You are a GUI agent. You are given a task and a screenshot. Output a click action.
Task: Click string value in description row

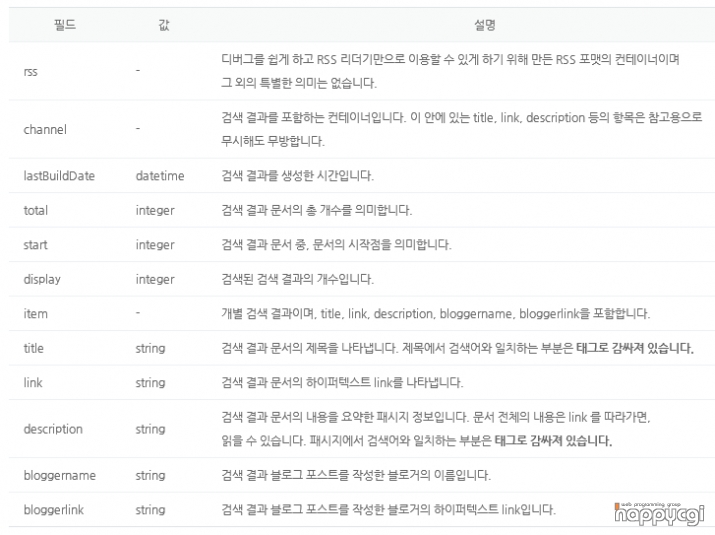coord(150,429)
